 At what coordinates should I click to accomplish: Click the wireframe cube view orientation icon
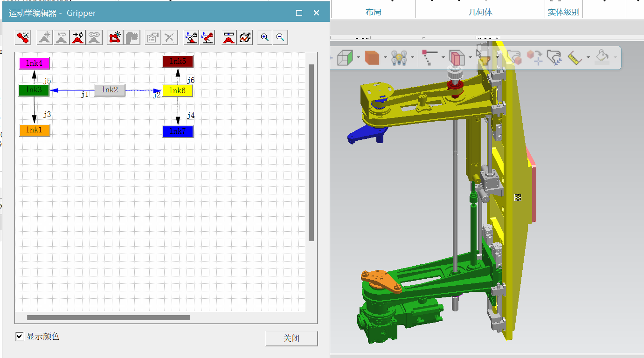345,57
